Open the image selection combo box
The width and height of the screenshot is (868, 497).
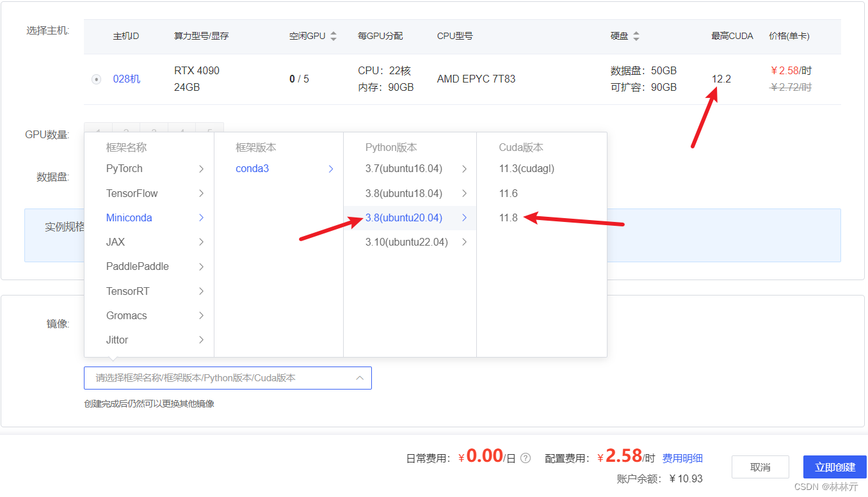[228, 378]
